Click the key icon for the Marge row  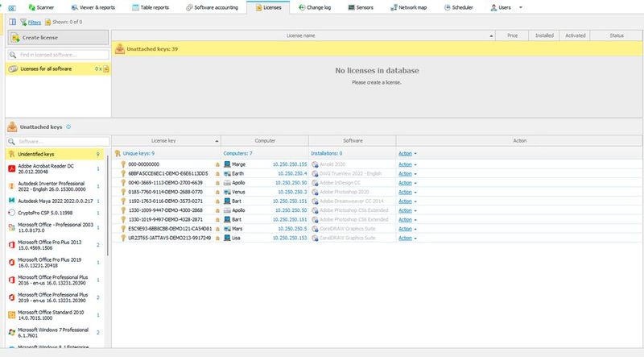[123, 164]
